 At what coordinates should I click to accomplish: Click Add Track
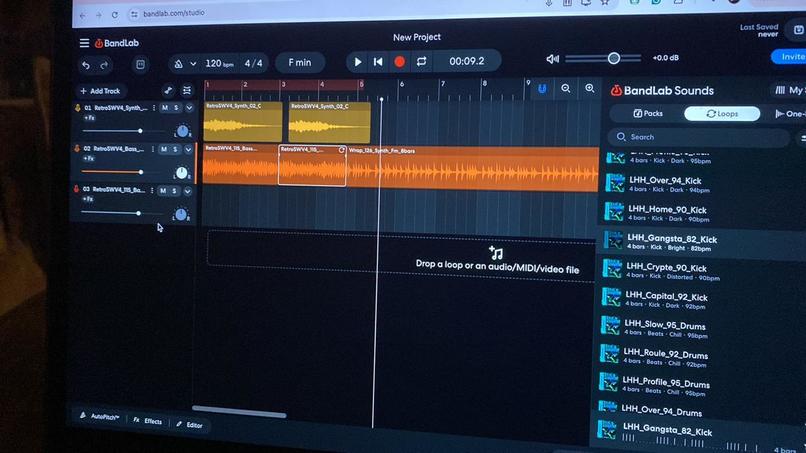click(100, 91)
